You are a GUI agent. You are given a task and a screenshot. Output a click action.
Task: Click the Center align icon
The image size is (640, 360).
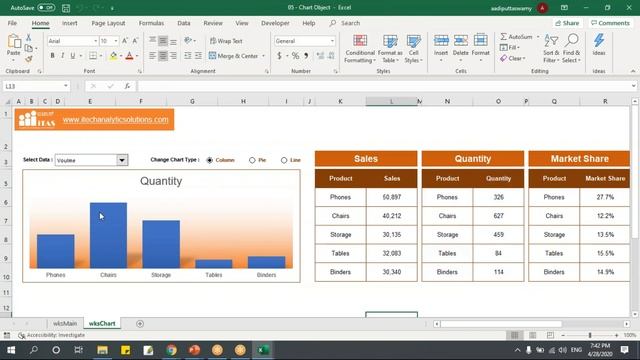click(163, 56)
